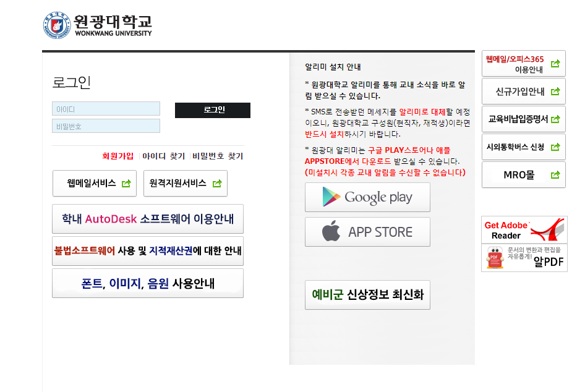Click the Get Adobe Reader banner
This screenshot has width=585, height=392.
tap(524, 230)
